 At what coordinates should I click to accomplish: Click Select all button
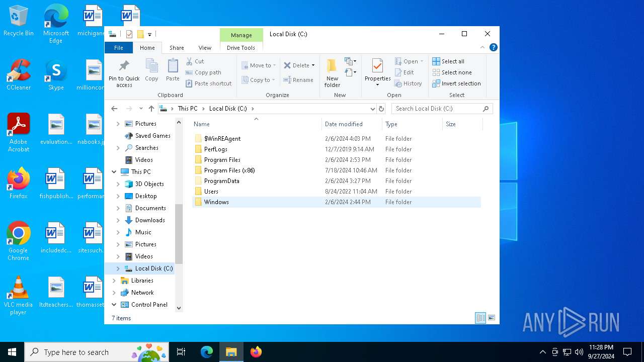[448, 61]
